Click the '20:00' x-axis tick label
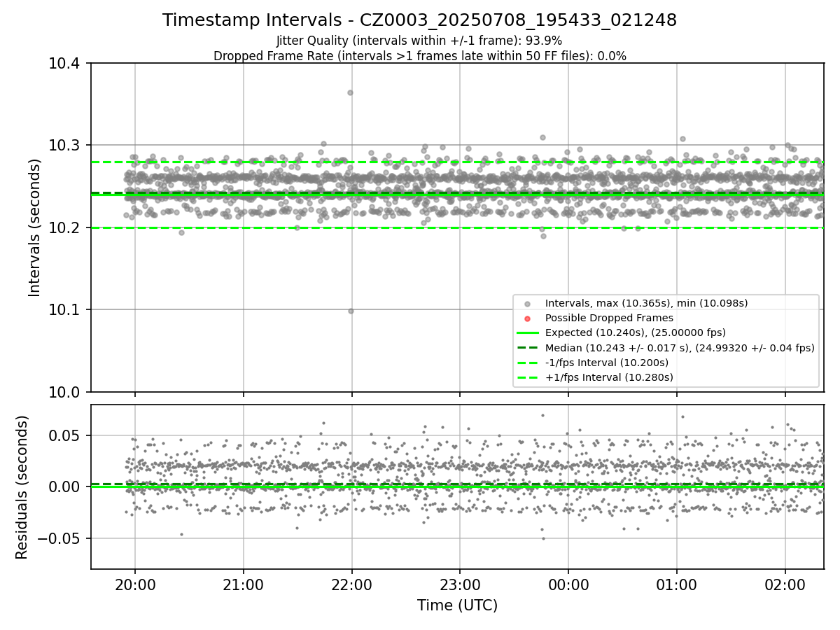This screenshot has height=630, width=840. tap(135, 584)
